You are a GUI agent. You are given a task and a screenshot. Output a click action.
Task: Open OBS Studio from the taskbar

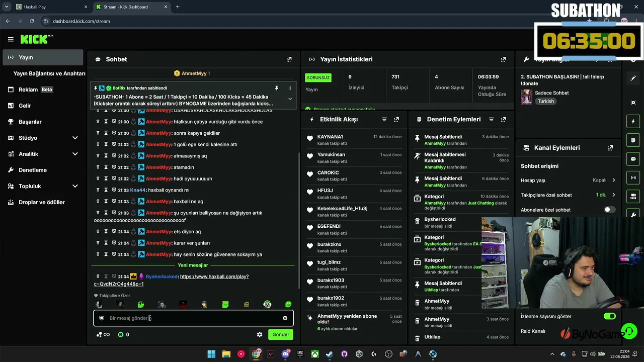388,354
